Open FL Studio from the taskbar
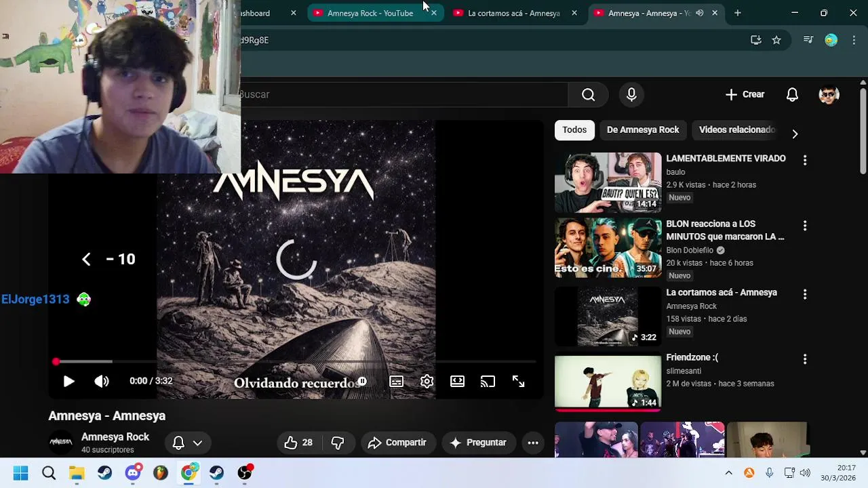868x488 pixels. click(161, 473)
